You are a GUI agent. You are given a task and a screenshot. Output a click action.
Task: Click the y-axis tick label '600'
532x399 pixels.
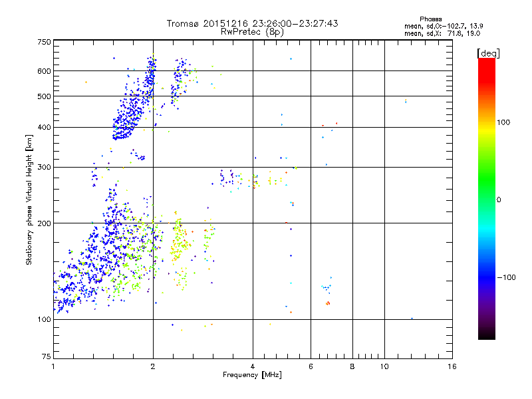click(x=44, y=71)
